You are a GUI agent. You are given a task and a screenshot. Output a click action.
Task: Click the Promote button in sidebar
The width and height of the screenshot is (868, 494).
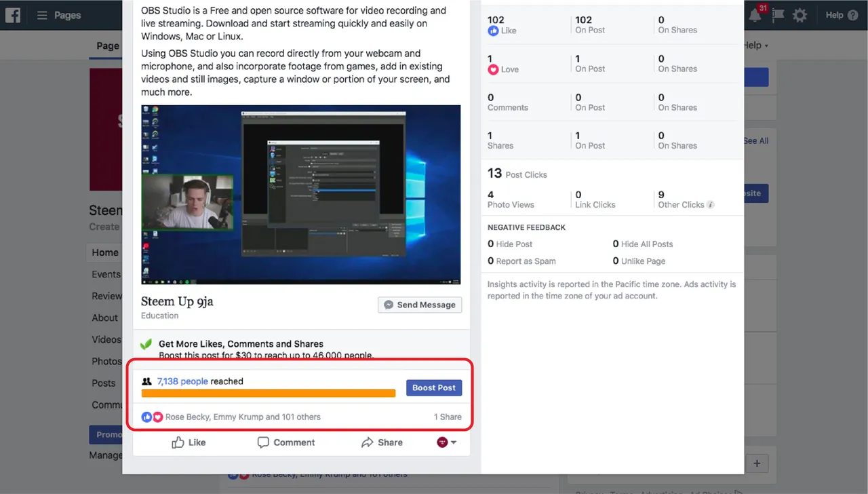point(105,434)
